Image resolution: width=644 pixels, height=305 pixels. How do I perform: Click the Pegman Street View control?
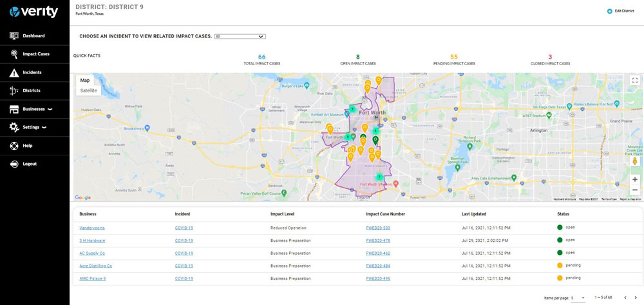point(634,162)
